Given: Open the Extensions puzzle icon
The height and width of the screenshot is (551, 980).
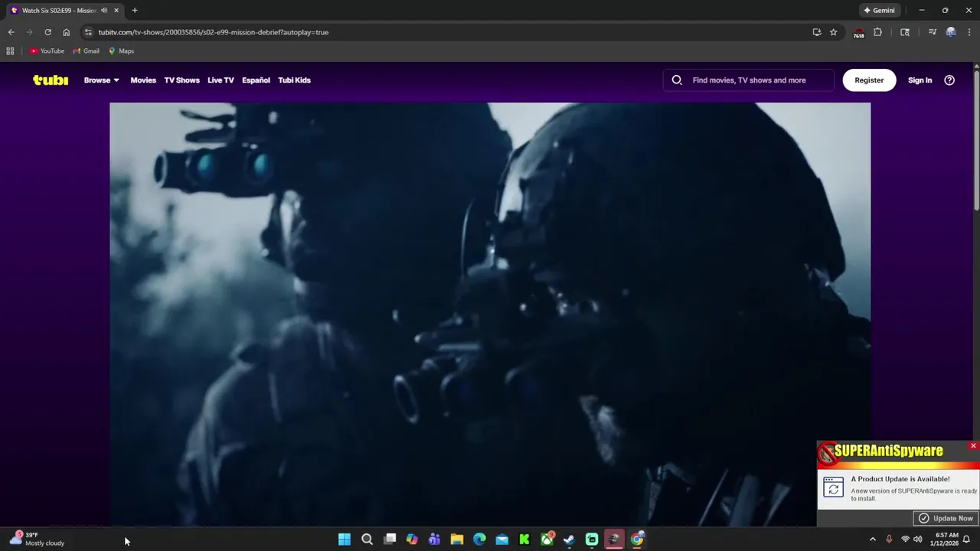Looking at the screenshot, I should (x=877, y=32).
